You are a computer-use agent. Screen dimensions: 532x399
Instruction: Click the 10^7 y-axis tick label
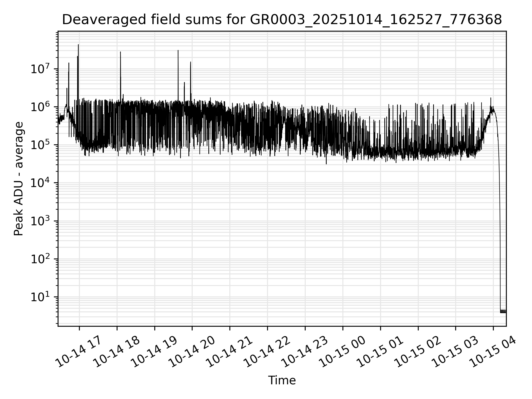pos(40,69)
